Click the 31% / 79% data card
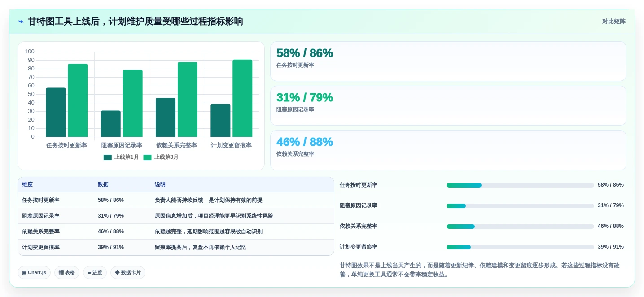644x297 pixels. tap(448, 105)
